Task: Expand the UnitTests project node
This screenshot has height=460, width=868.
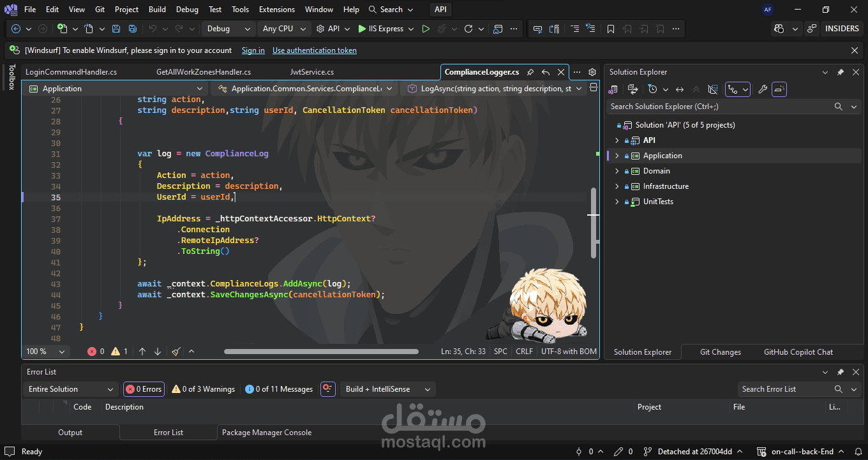Action: coord(617,202)
